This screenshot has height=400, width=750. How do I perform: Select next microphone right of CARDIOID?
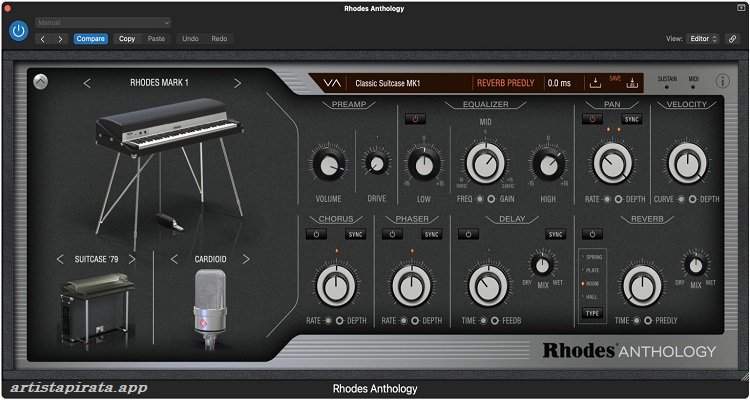tap(246, 259)
